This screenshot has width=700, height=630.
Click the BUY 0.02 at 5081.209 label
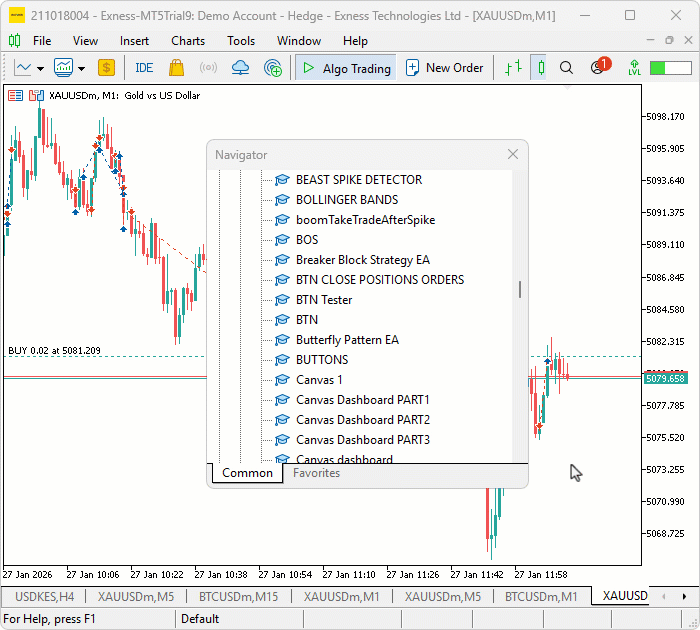click(x=54, y=351)
